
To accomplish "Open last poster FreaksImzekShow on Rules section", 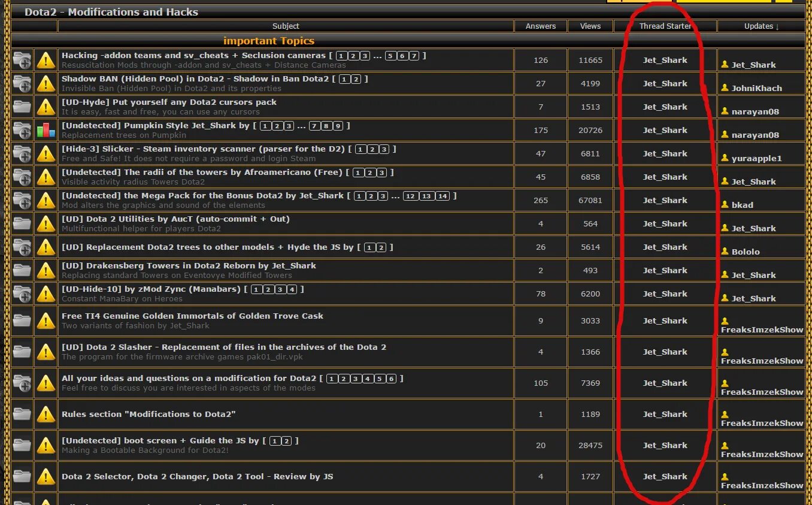I will click(x=762, y=423).
